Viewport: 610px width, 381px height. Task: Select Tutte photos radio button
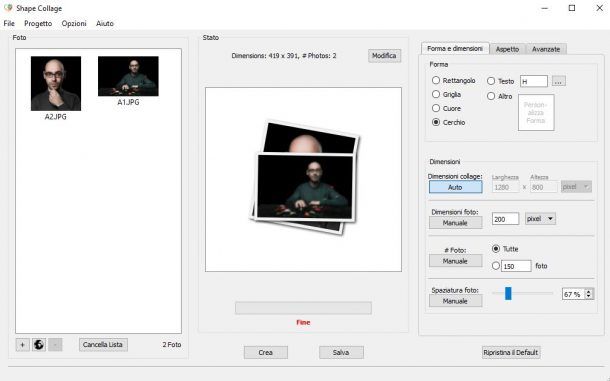pyautogui.click(x=496, y=248)
